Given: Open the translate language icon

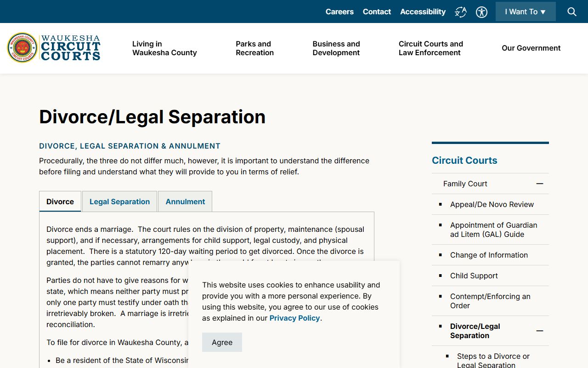Looking at the screenshot, I should [x=461, y=12].
